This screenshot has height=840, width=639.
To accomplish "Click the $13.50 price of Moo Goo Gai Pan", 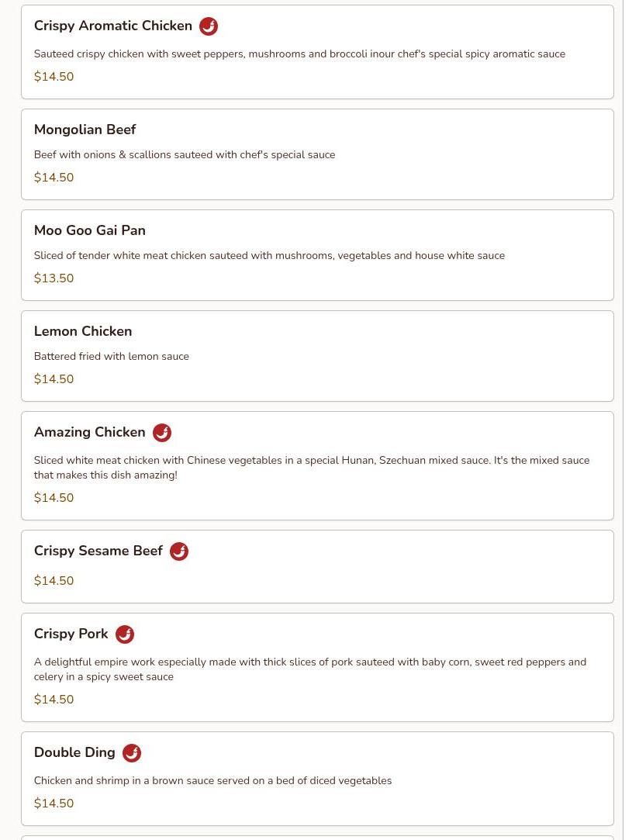I will (54, 278).
